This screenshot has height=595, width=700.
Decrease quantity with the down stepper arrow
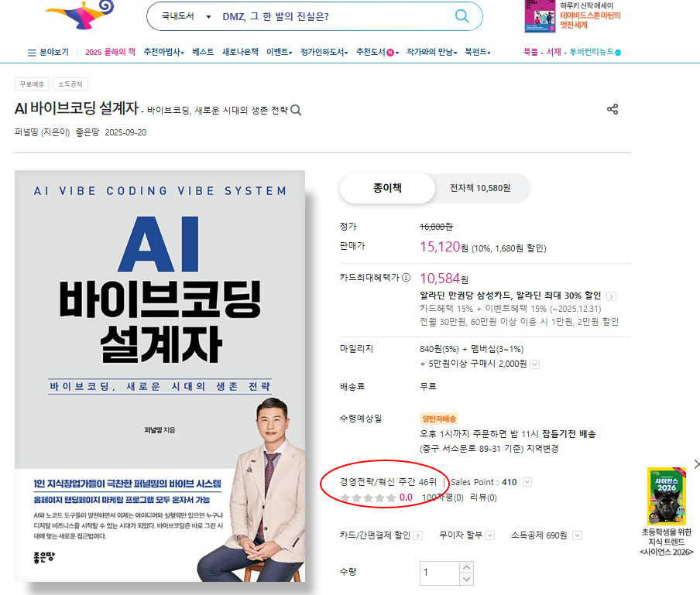coord(466,579)
